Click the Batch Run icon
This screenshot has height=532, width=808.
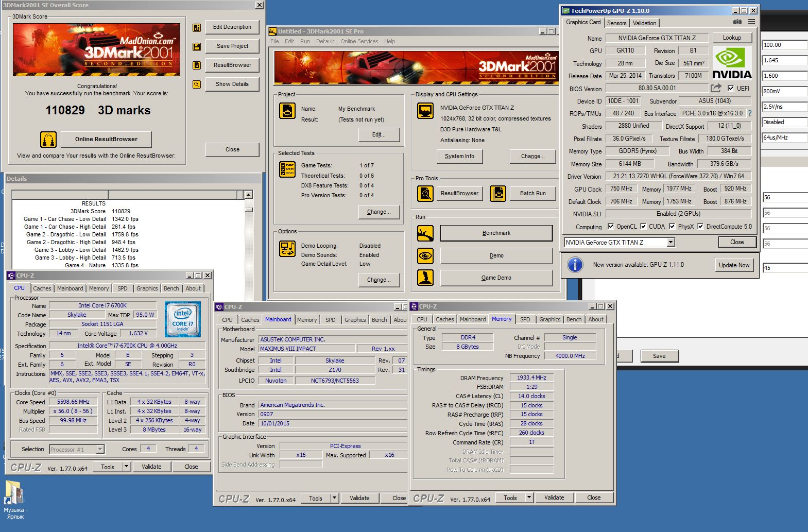pos(498,194)
